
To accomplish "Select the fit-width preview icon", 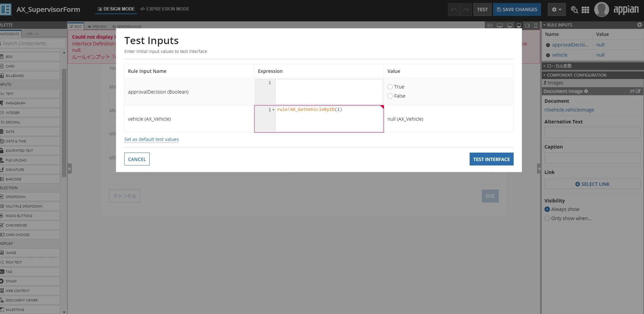I will tap(490, 25).
